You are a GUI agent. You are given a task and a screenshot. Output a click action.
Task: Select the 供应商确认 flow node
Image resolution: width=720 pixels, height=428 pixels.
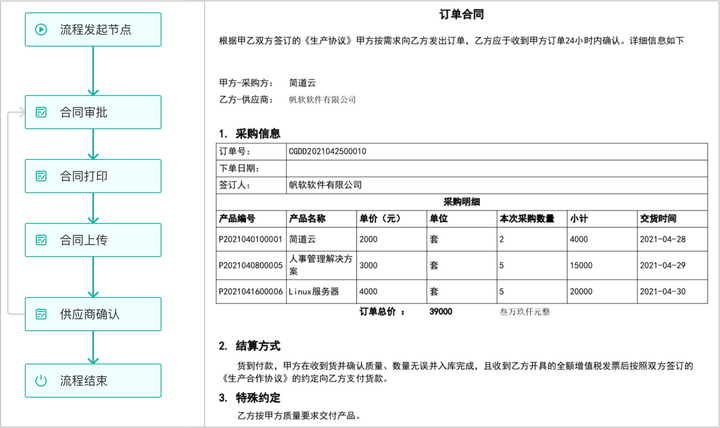93,315
